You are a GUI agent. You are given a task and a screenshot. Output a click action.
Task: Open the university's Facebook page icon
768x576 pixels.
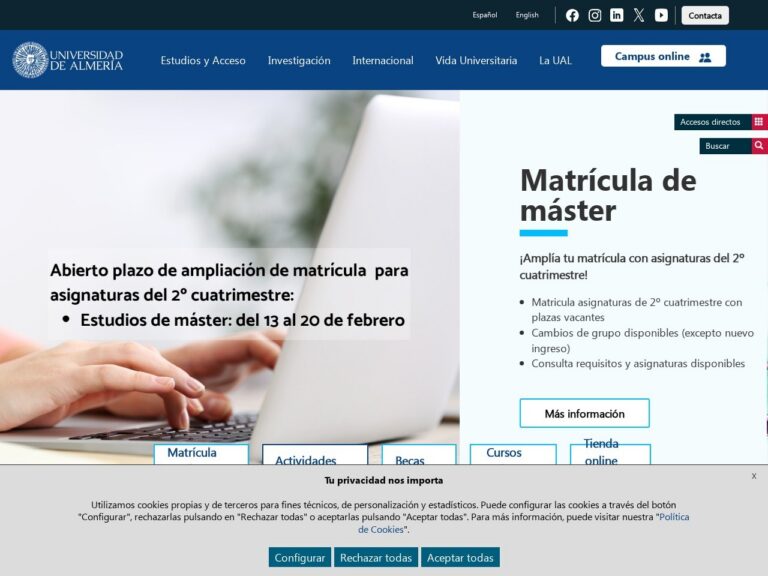pos(572,15)
